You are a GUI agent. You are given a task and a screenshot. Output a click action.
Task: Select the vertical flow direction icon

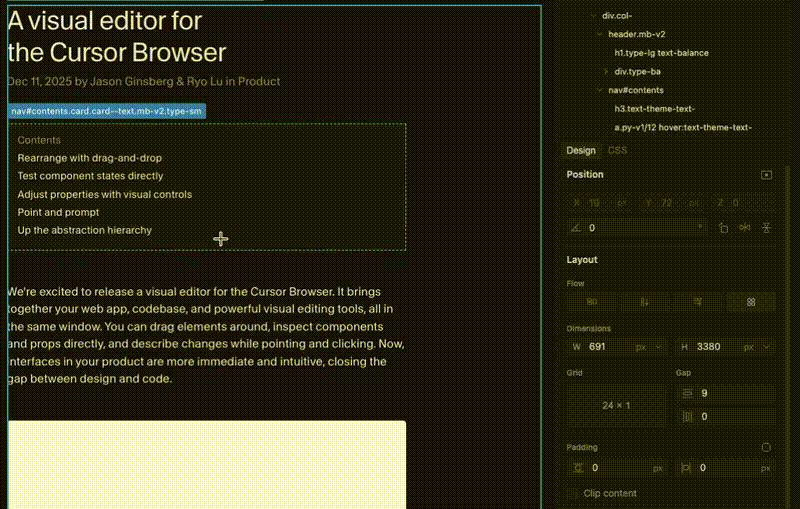click(x=645, y=301)
